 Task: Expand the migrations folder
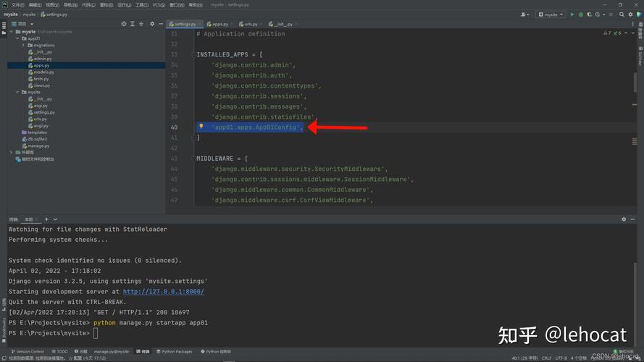click(x=23, y=45)
